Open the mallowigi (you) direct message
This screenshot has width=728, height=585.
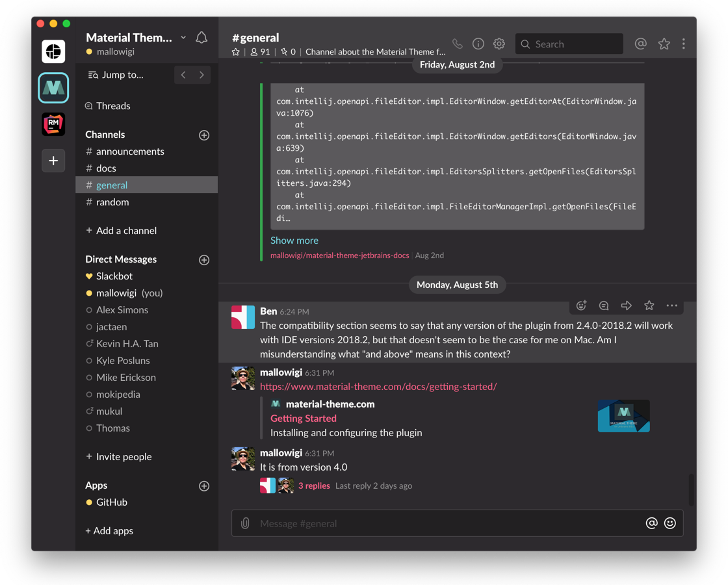pos(146,293)
